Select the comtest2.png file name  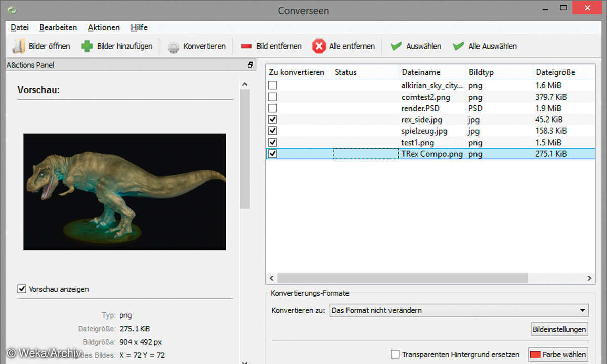coord(425,97)
